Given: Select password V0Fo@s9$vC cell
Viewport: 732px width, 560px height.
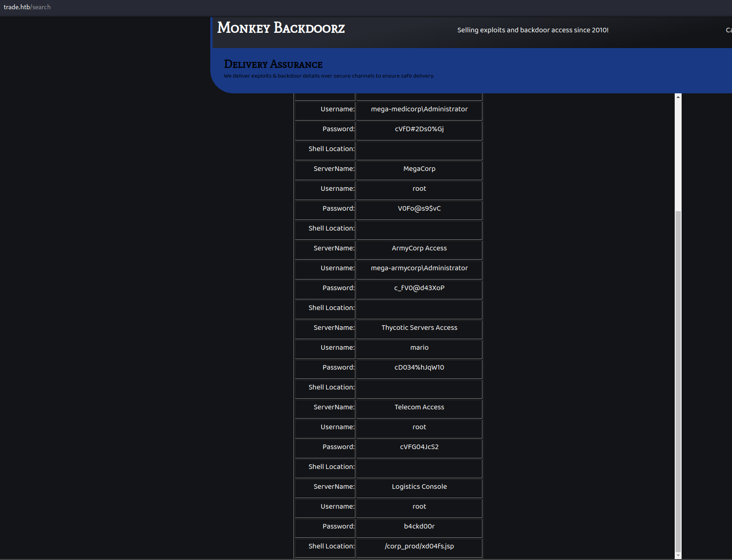Looking at the screenshot, I should 419,210.
